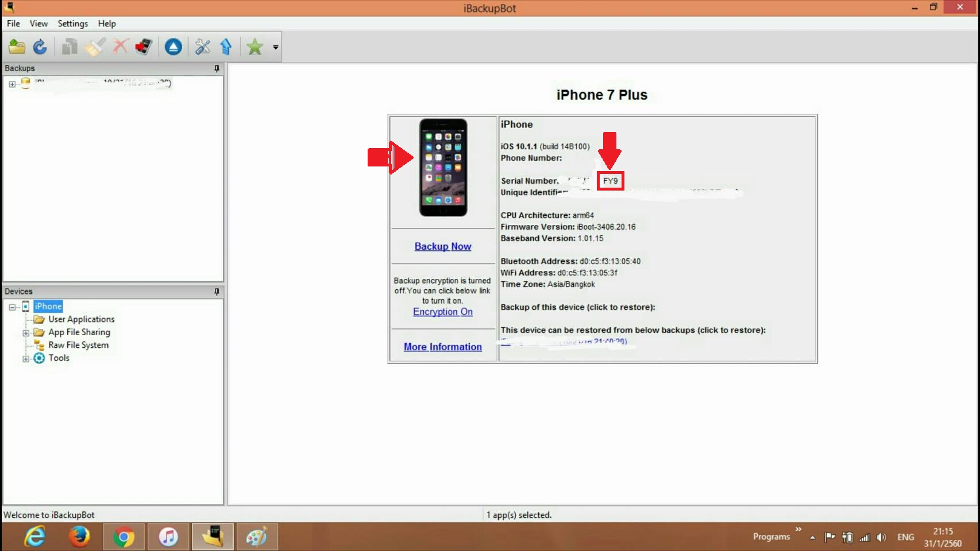
Task: Click the Firmware Version iBoot-3406.20.16 text
Action: pos(568,227)
